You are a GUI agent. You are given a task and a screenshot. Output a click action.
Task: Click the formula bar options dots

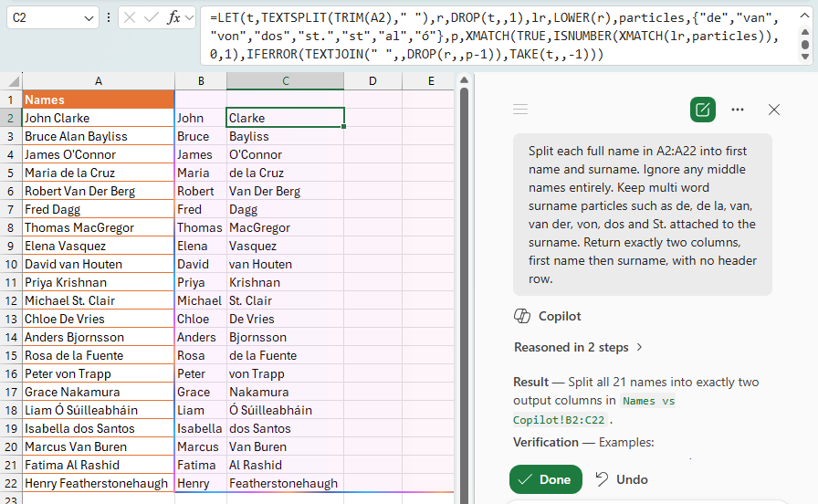[109, 17]
